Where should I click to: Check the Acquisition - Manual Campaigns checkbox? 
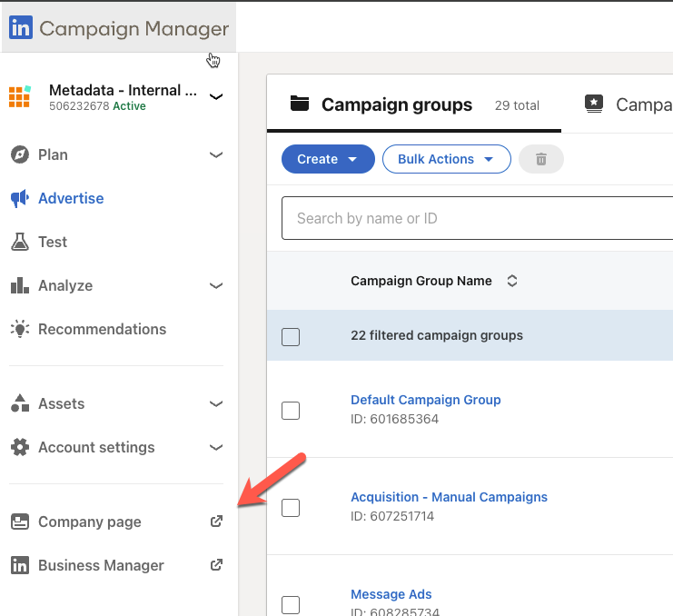tap(291, 507)
